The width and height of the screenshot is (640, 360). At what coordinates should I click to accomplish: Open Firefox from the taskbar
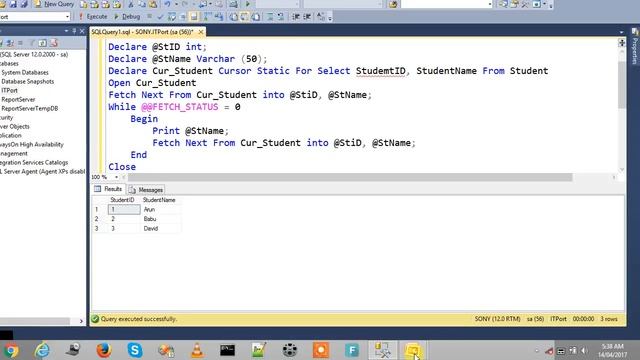tap(104, 350)
